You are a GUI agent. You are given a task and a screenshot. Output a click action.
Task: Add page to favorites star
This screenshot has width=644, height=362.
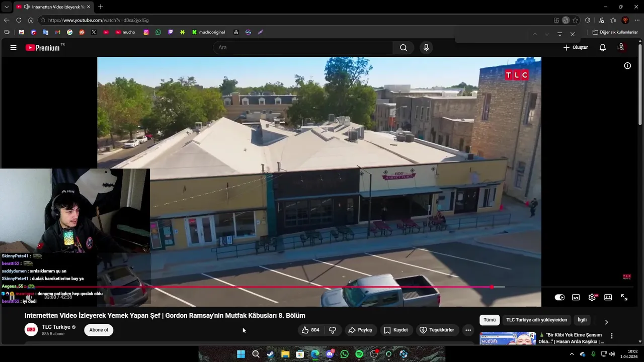(x=575, y=20)
